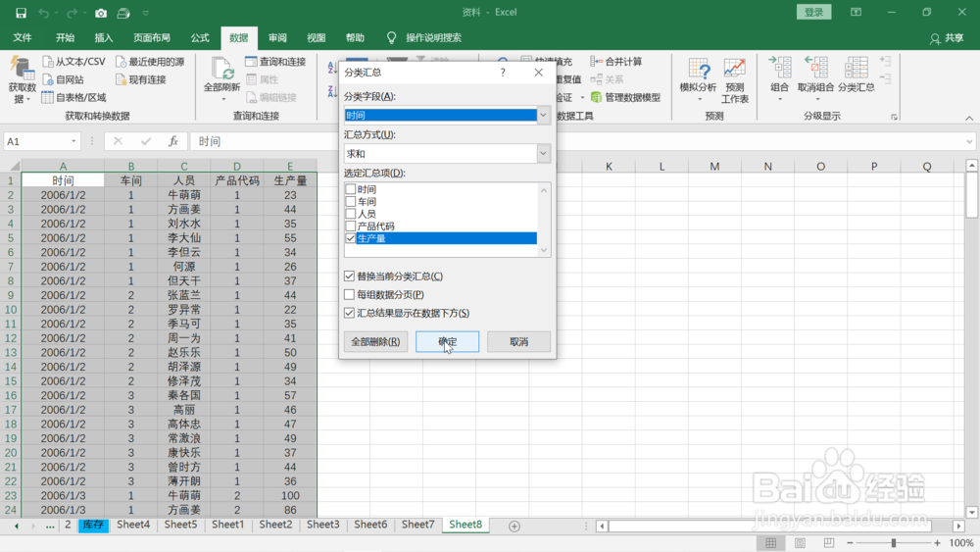
Task: Open 分类字段 dropdown
Action: (x=543, y=115)
